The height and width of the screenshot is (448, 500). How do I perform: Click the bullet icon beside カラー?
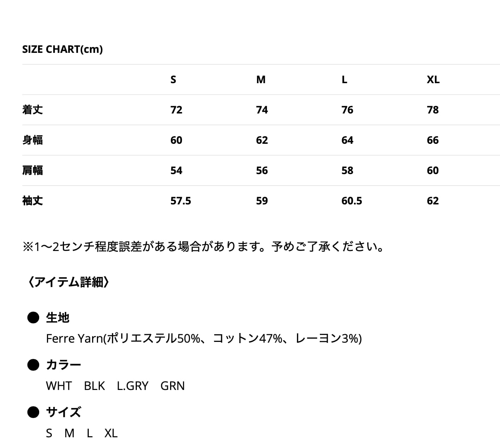(33, 365)
